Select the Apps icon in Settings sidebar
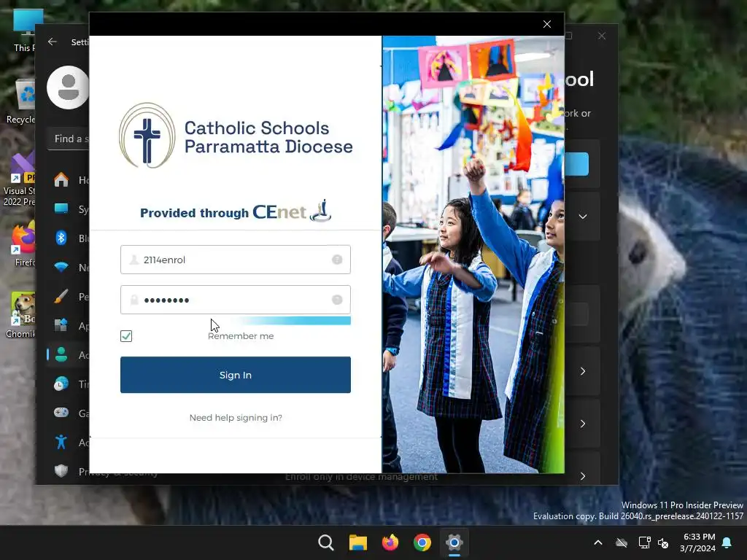Viewport: 747px width, 560px height. pyautogui.click(x=61, y=326)
